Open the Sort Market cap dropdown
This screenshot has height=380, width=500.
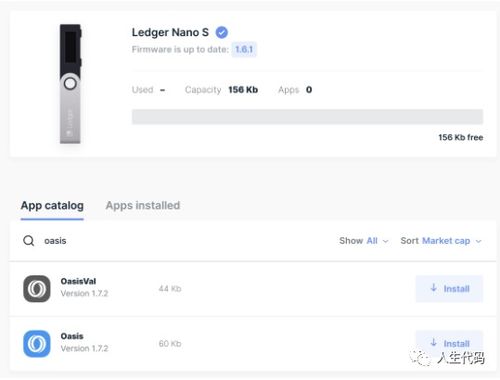[441, 241]
